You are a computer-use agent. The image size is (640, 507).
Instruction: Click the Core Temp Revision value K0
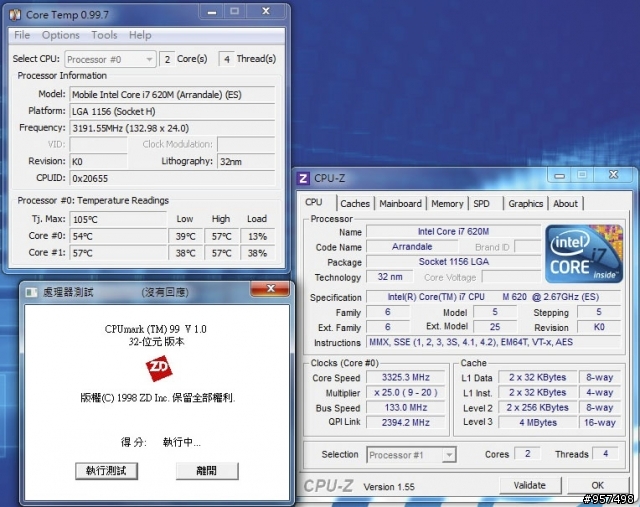tap(98, 162)
